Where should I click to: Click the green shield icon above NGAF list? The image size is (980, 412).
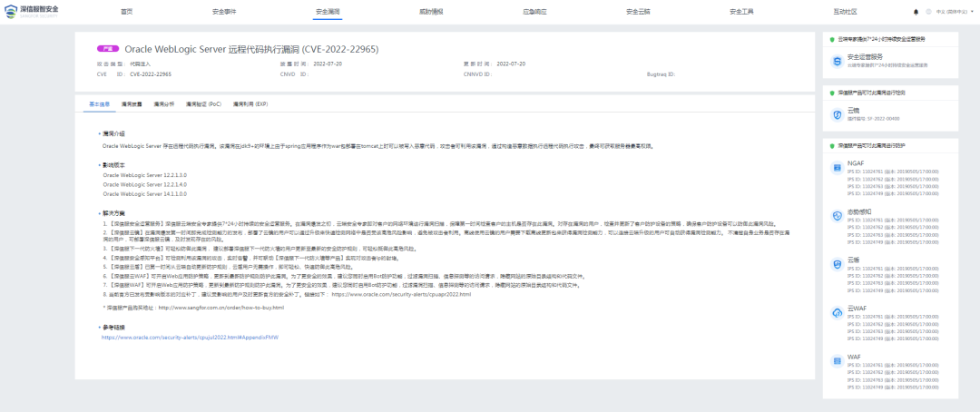[x=832, y=146]
